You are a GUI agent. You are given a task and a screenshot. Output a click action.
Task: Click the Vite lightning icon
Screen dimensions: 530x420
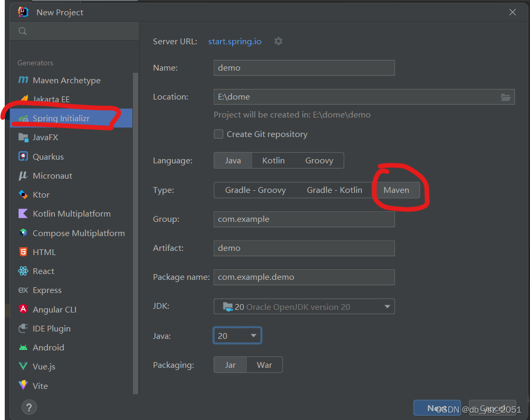(23, 385)
